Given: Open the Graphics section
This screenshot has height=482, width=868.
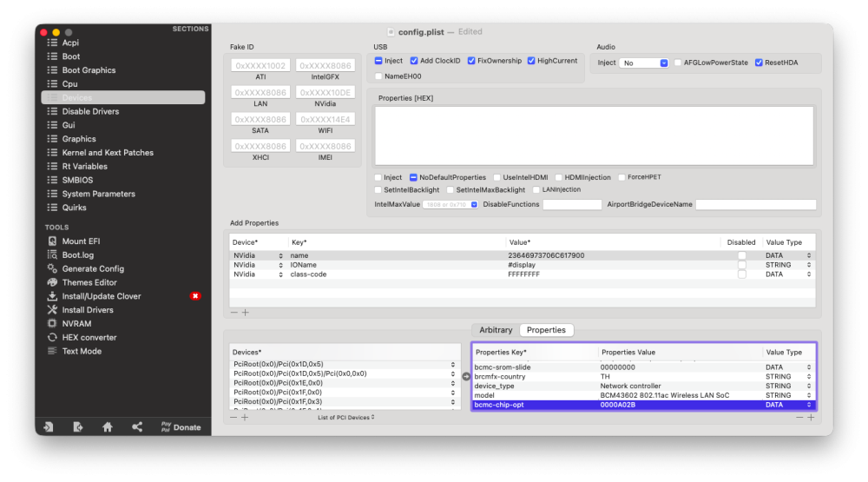Looking at the screenshot, I should (x=79, y=139).
